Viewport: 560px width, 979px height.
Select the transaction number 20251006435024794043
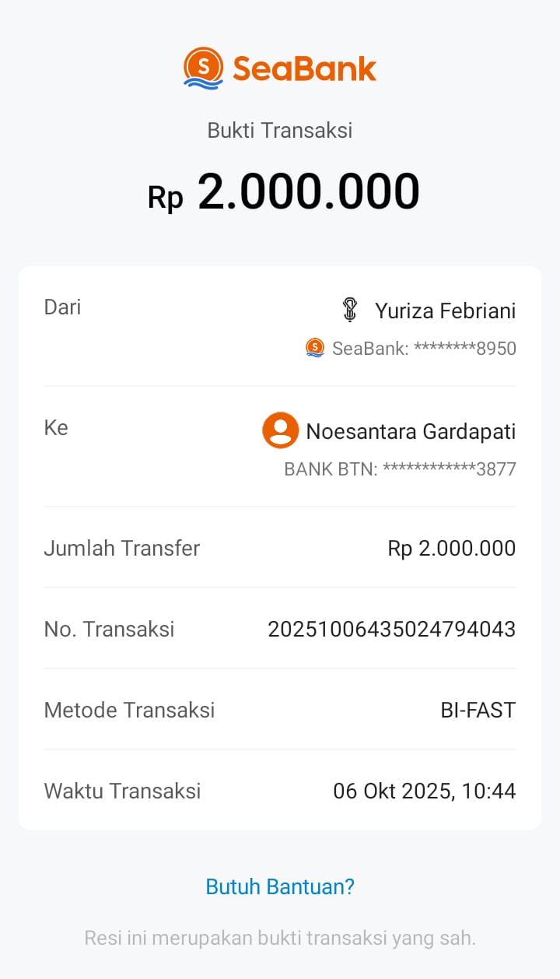tap(391, 630)
